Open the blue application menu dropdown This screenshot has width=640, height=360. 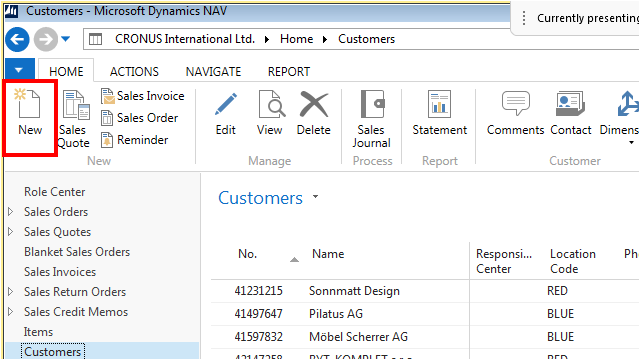tap(19, 70)
